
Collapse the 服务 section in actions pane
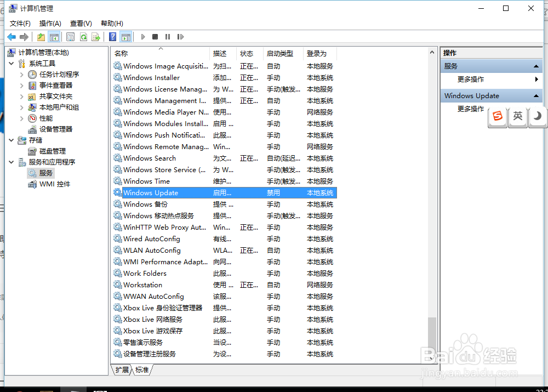(x=536, y=66)
